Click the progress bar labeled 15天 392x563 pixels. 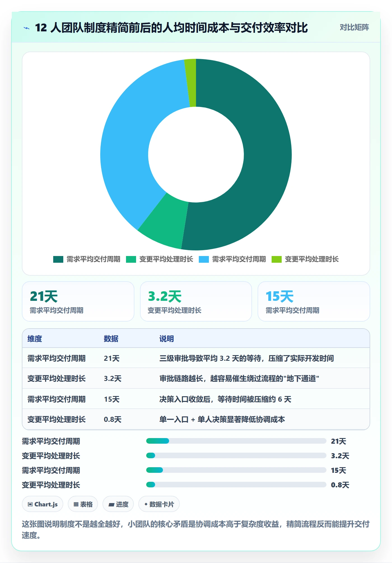[x=236, y=470]
